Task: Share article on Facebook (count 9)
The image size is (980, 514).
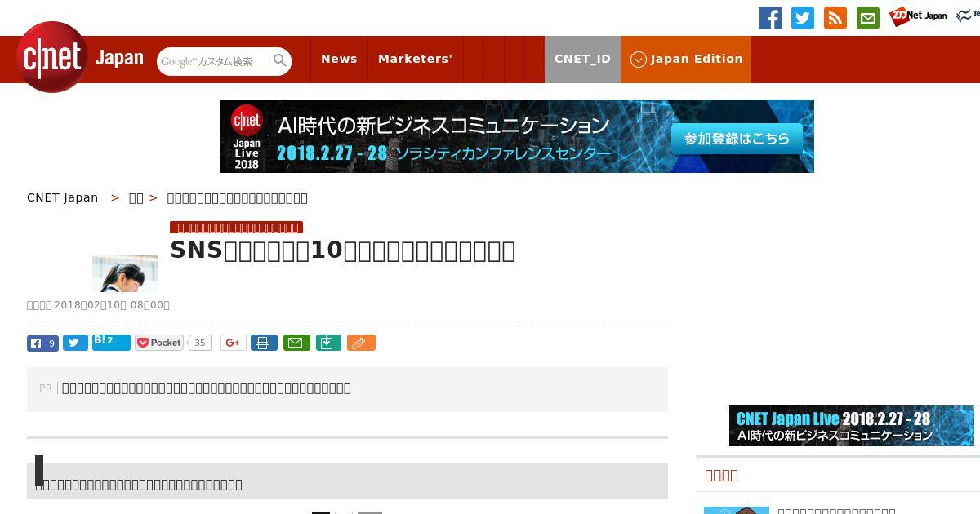Action: pyautogui.click(x=42, y=343)
